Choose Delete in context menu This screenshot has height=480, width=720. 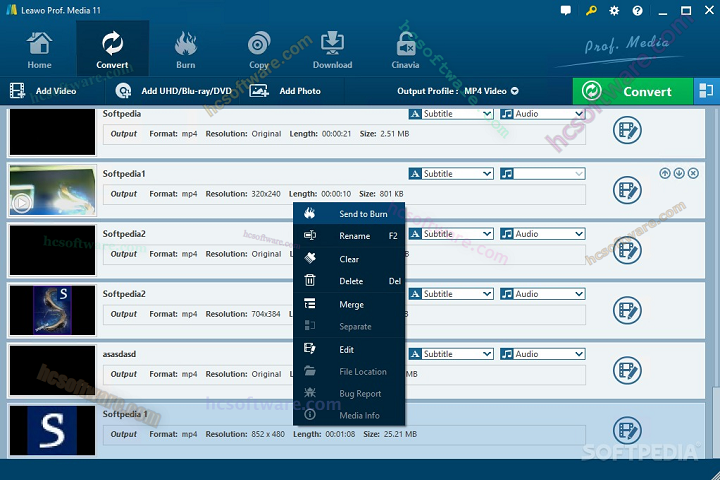[349, 281]
